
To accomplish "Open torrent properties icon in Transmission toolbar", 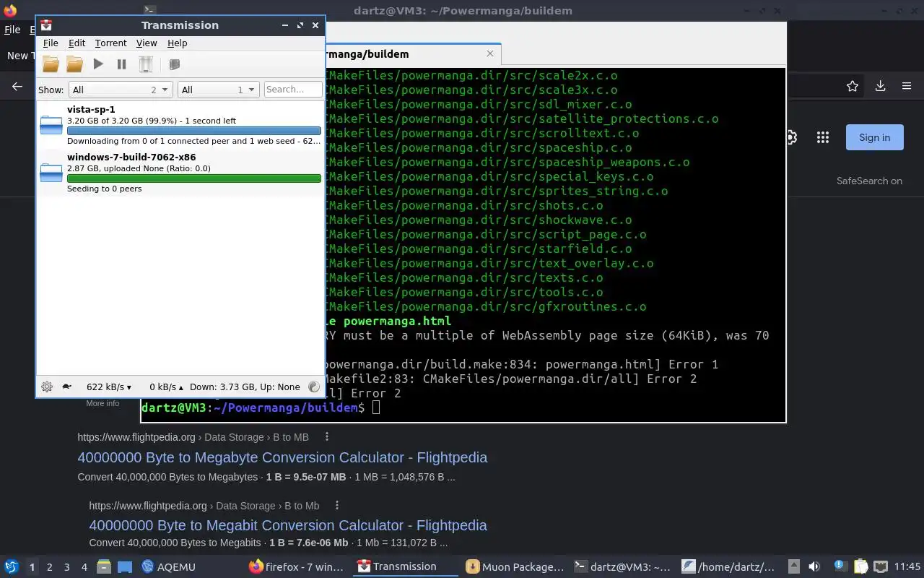I will tap(174, 64).
